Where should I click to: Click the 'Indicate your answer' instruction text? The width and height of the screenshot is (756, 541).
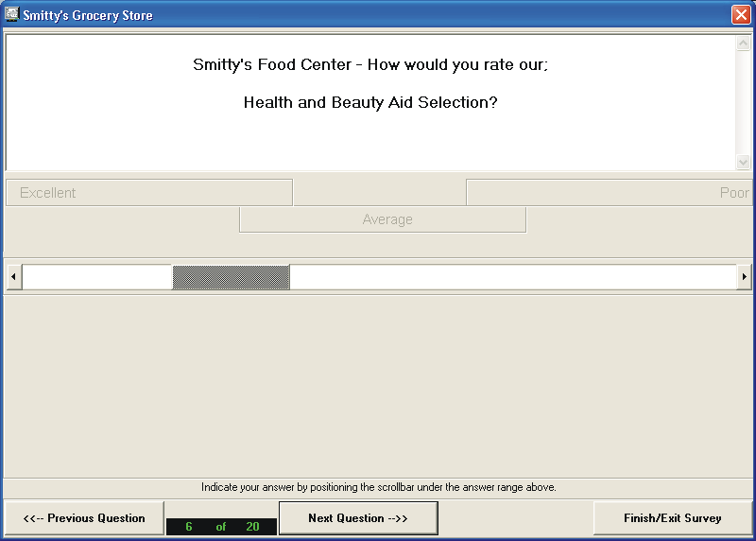tap(379, 487)
